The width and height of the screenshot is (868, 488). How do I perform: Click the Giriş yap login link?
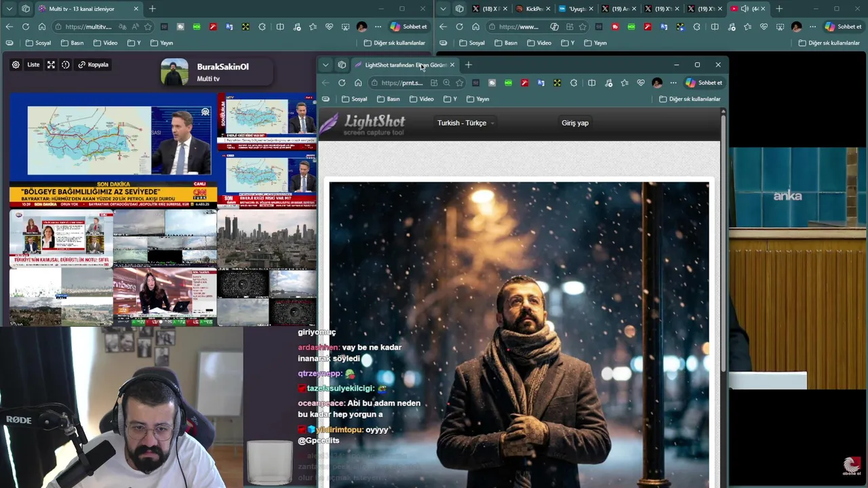point(575,123)
